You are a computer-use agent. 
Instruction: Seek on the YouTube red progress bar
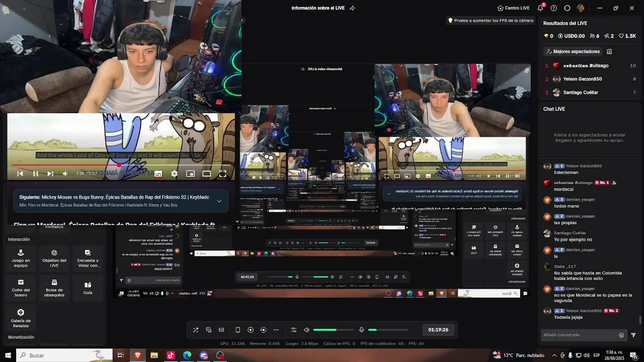(121, 164)
